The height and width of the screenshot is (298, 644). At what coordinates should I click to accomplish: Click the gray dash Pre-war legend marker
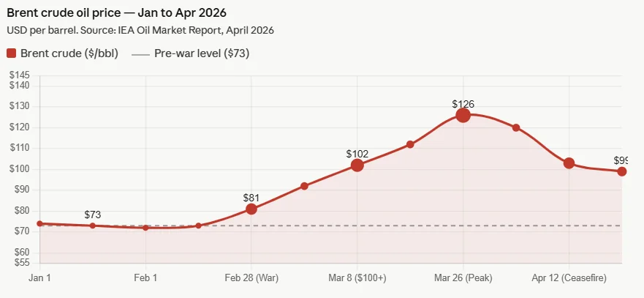pyautogui.click(x=141, y=53)
